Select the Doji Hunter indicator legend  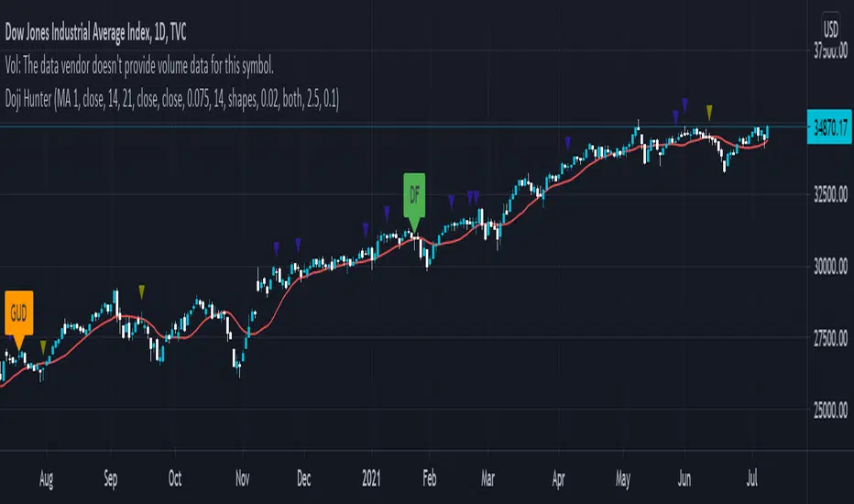pyautogui.click(x=171, y=99)
